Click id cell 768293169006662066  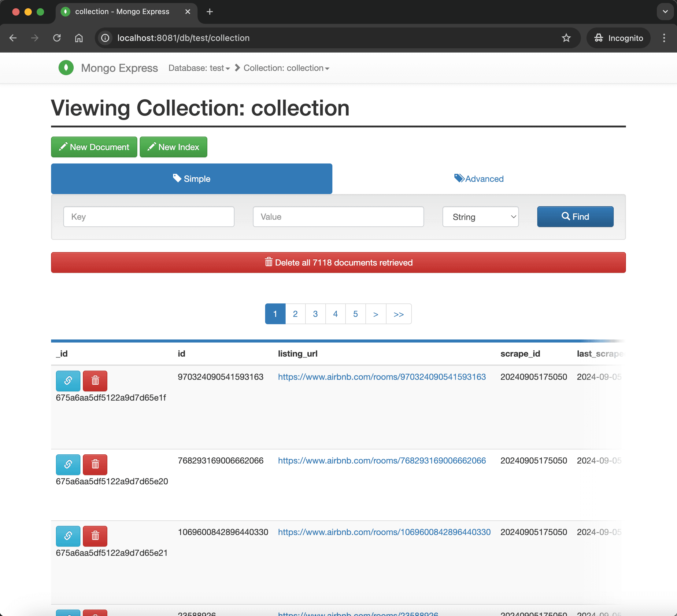[x=221, y=460]
